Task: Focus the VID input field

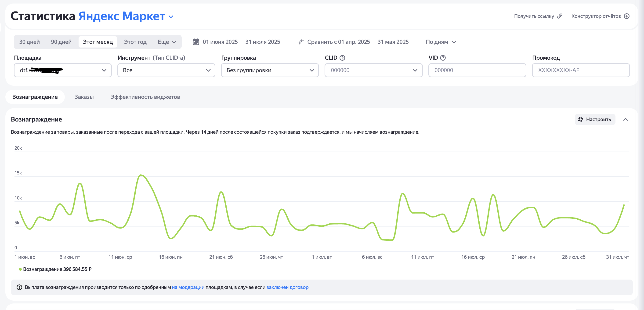Action: click(x=477, y=70)
